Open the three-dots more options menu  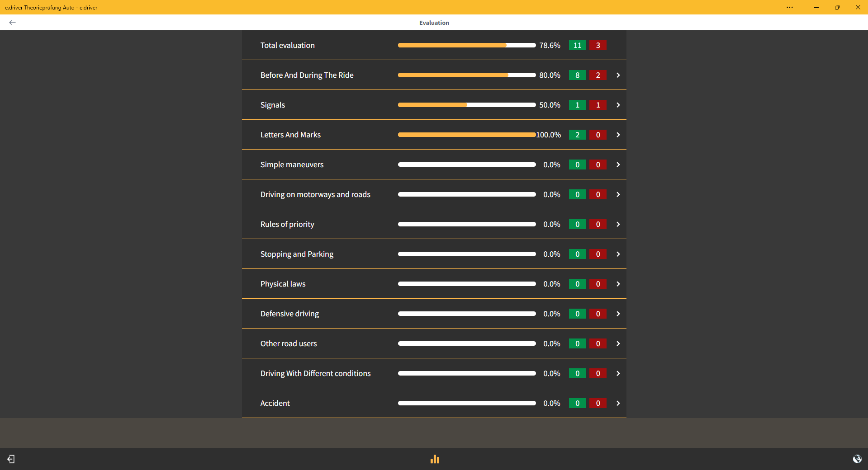pyautogui.click(x=789, y=7)
